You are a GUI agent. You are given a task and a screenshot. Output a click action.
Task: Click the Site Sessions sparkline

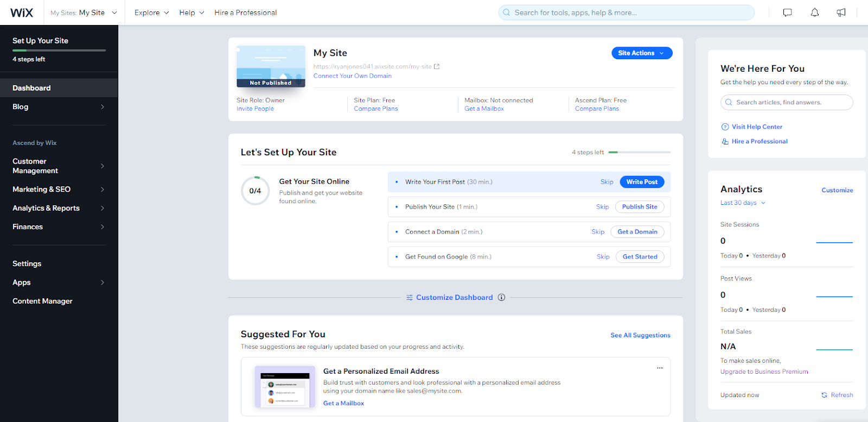pyautogui.click(x=834, y=242)
